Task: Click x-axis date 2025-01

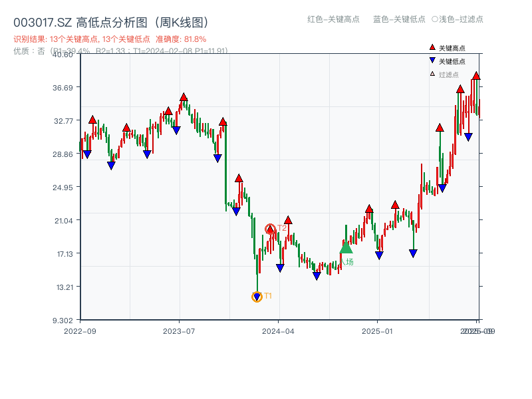Action: (377, 331)
